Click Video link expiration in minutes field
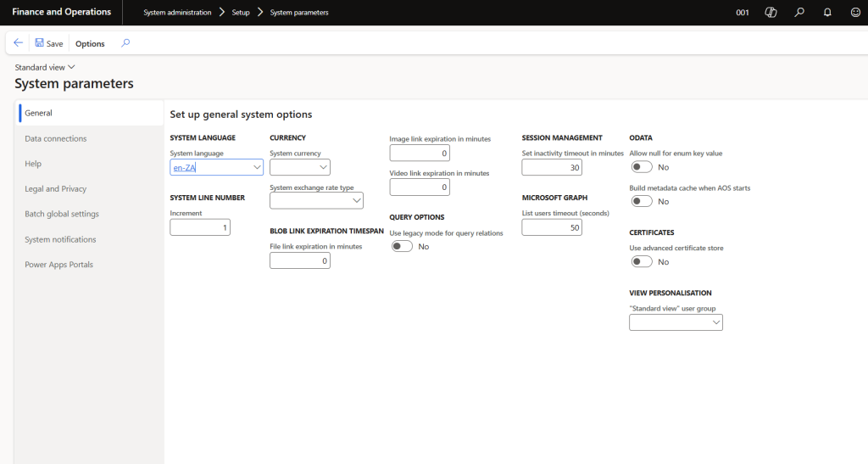The image size is (868, 464). (x=419, y=187)
